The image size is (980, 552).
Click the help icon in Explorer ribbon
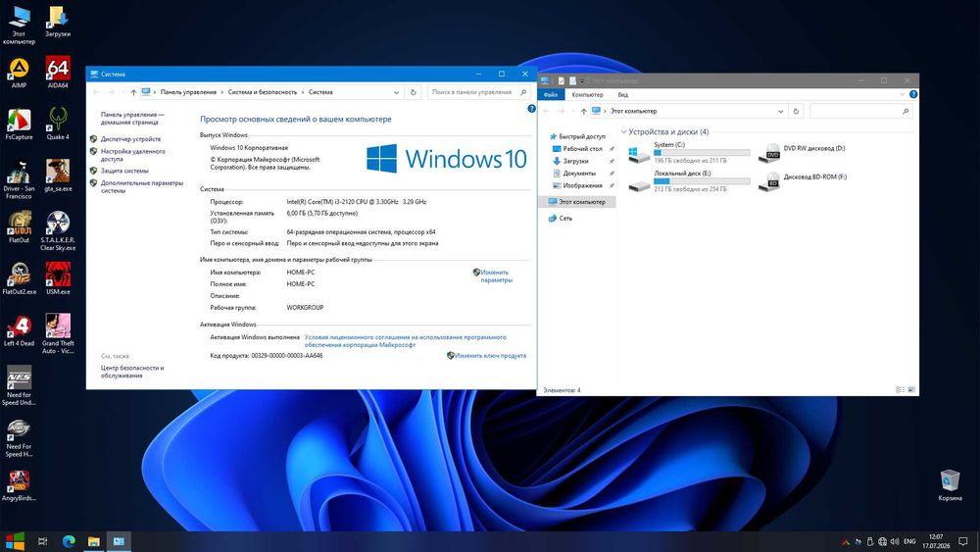(x=913, y=94)
